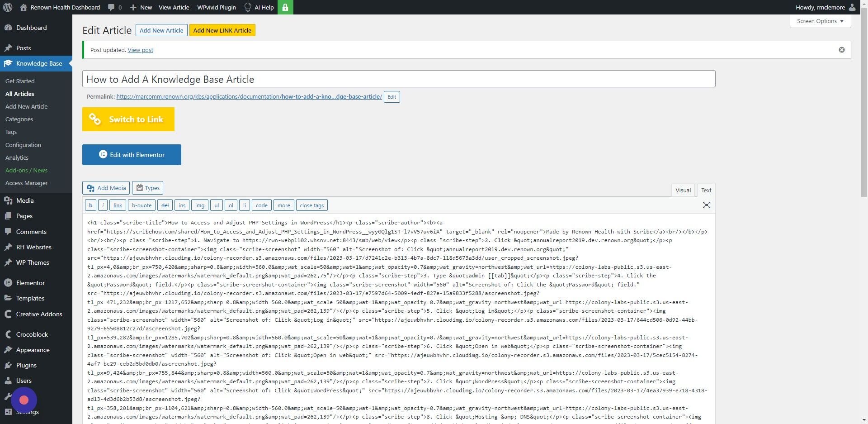The height and width of the screenshot is (424, 868).
Task: Click Add New LINK Article button
Action: tap(222, 30)
